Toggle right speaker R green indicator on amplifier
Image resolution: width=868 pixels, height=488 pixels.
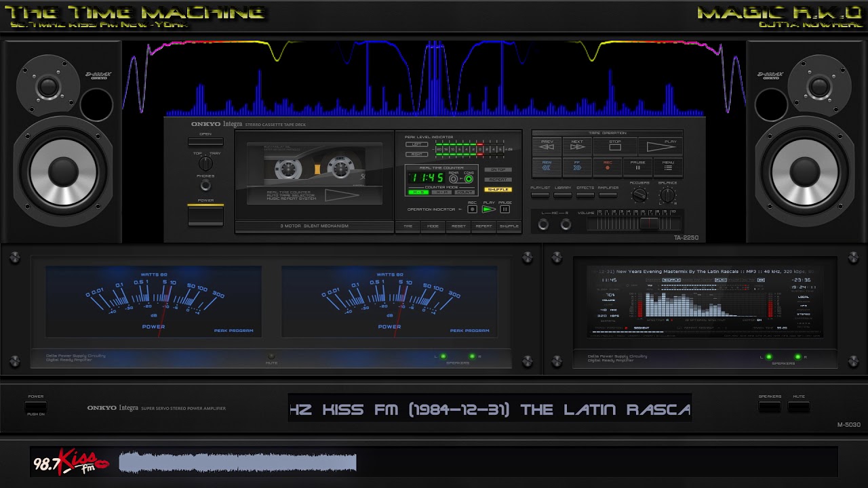(472, 356)
